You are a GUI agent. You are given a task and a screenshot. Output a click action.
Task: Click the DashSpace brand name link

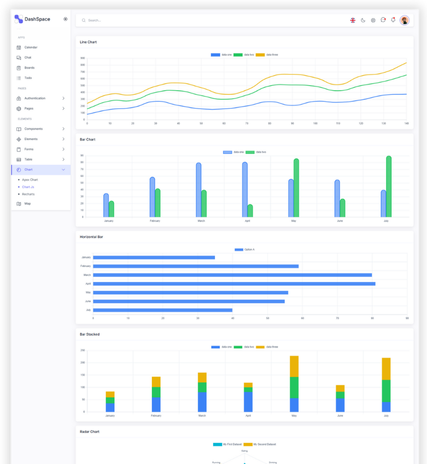[37, 19]
